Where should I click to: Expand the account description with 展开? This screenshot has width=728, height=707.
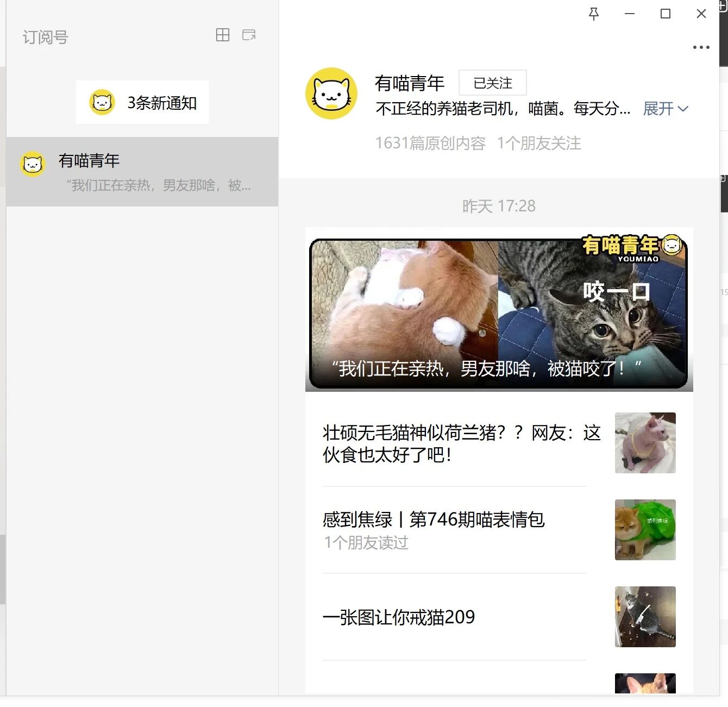coord(666,109)
